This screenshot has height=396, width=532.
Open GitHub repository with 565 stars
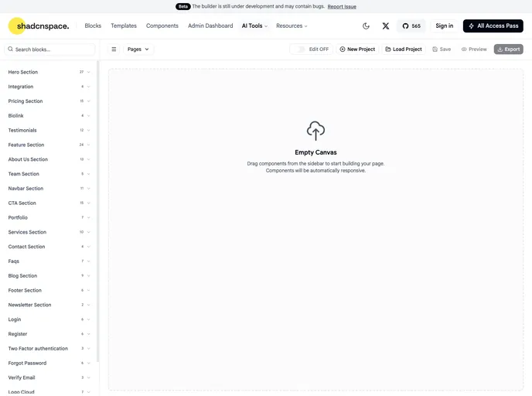411,26
